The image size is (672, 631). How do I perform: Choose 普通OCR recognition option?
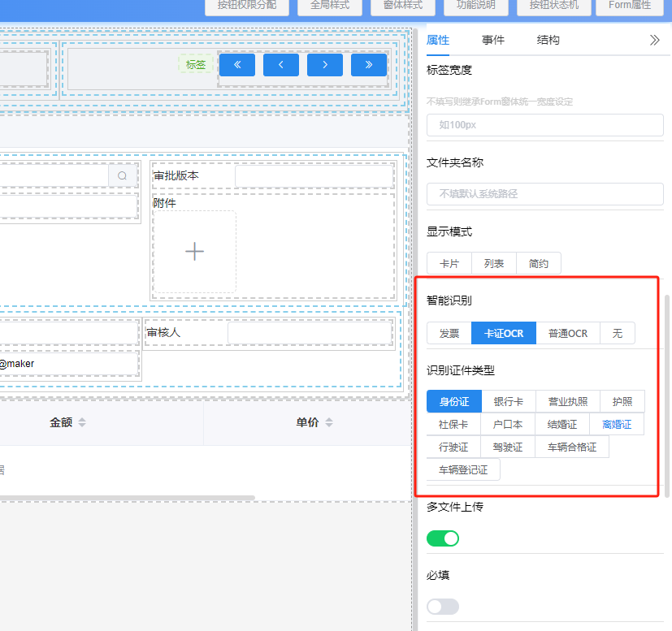pos(568,333)
